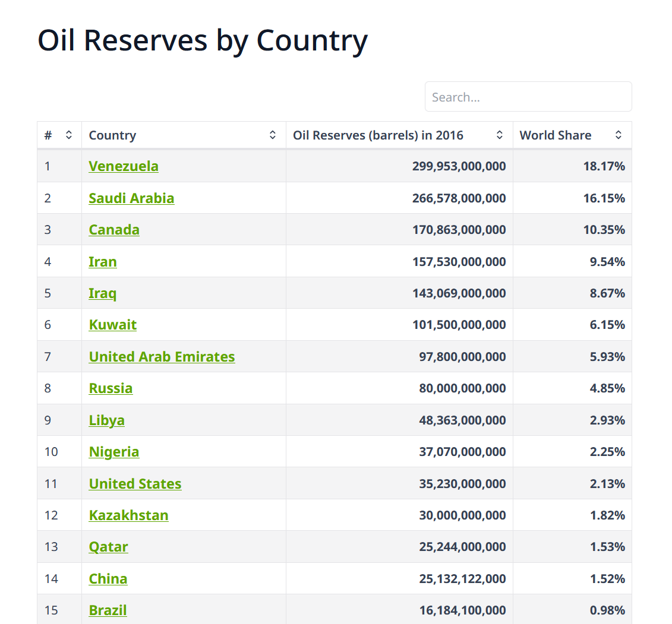Open the Iraq country page
Image resolution: width=672 pixels, height=624 pixels.
tap(103, 293)
